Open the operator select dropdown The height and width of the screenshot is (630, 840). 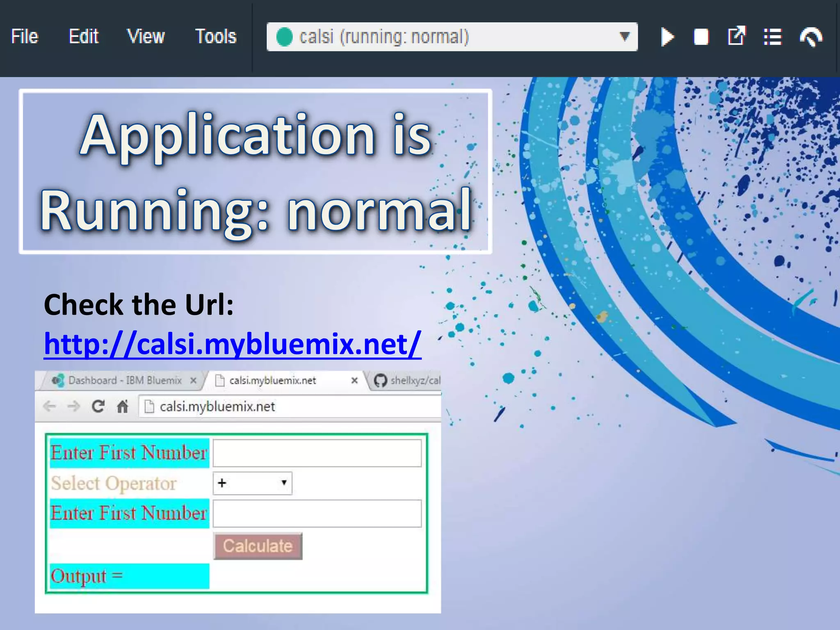252,483
